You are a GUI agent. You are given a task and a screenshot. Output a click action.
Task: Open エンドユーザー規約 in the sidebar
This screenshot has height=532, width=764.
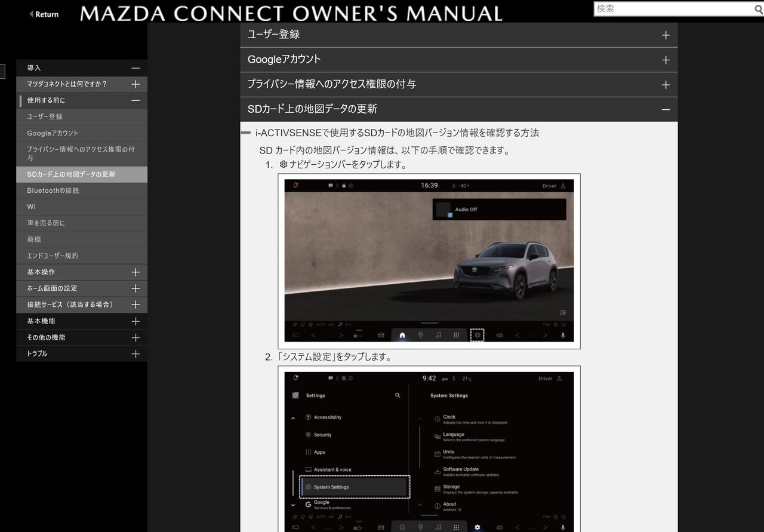click(x=53, y=256)
